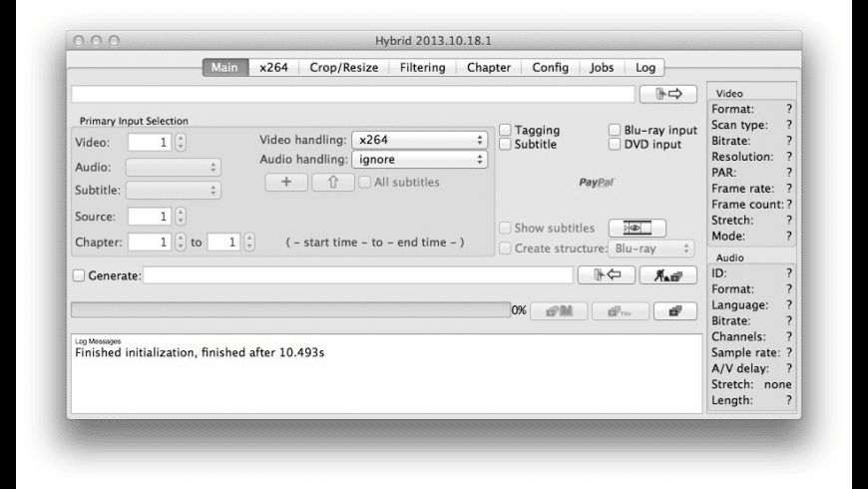Click the Log Messages text area
868x489 pixels.
tap(386, 373)
